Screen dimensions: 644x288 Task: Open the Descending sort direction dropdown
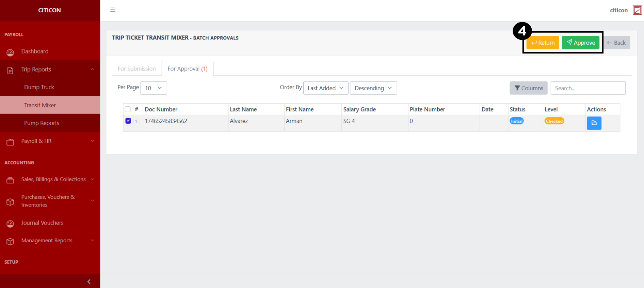[x=373, y=88]
